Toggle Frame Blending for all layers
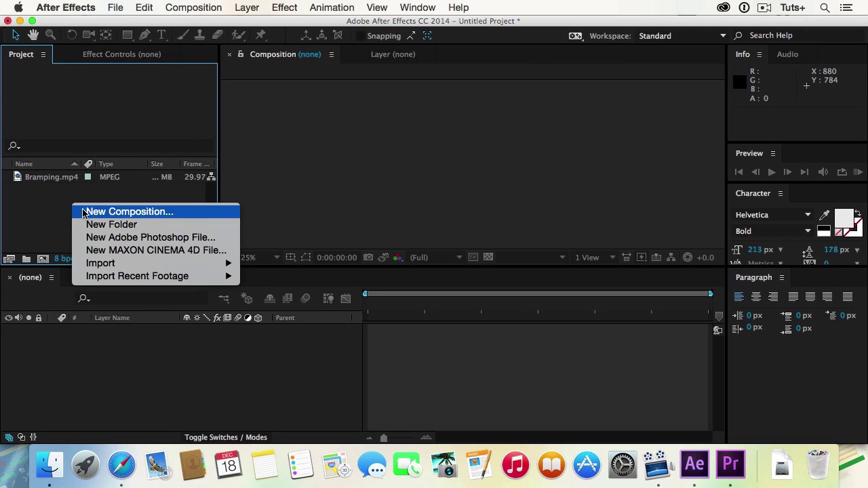 click(288, 298)
